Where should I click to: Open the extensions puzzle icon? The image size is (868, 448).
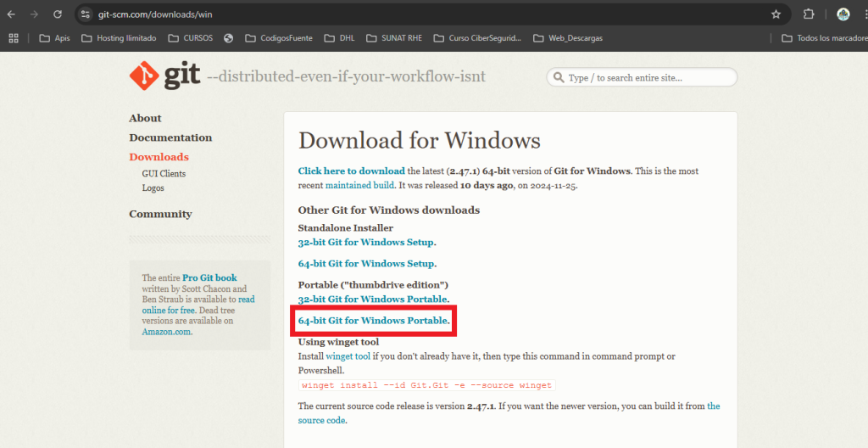tap(809, 14)
